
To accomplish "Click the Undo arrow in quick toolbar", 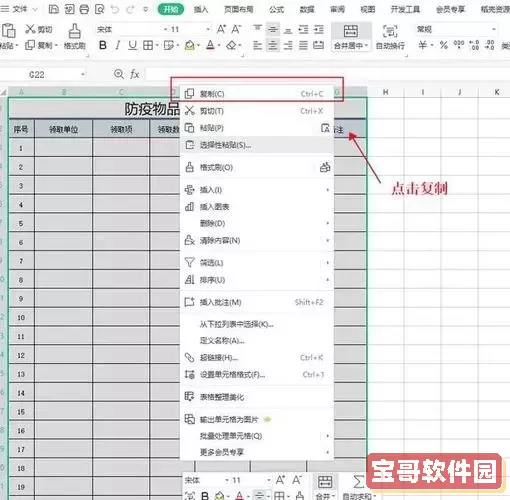I will [115, 9].
